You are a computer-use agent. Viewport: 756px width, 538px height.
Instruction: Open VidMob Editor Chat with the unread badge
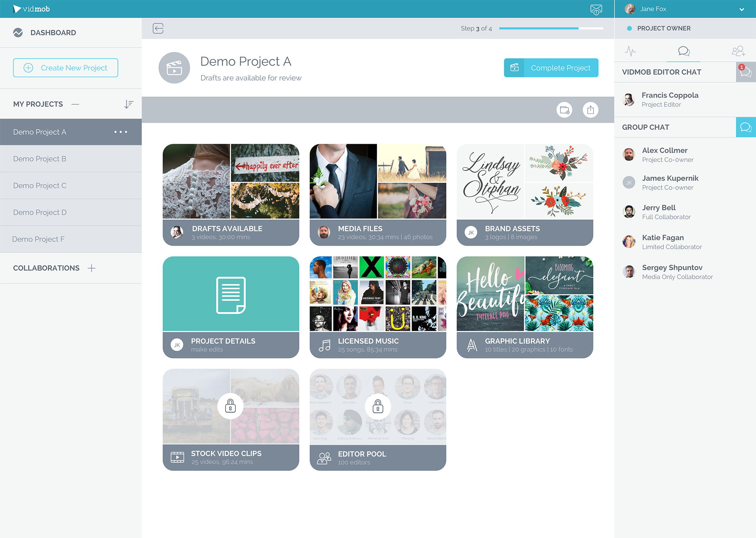pyautogui.click(x=745, y=72)
